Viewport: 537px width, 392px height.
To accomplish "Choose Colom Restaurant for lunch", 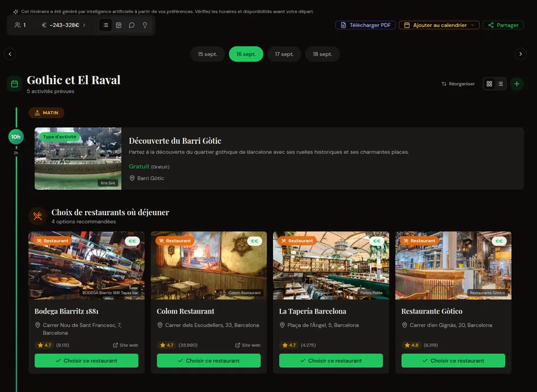I will pos(208,361).
